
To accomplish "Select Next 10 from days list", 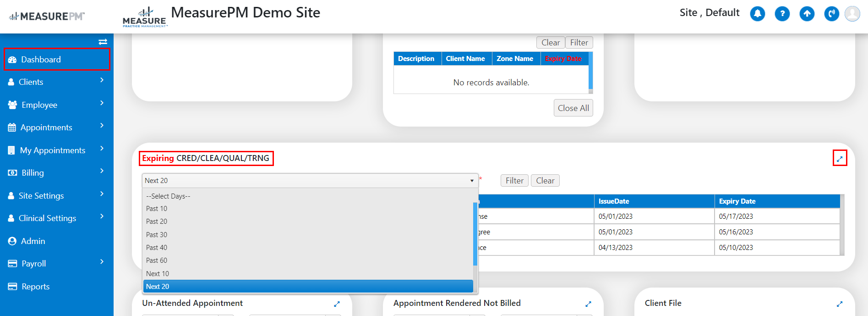I will pyautogui.click(x=308, y=274).
